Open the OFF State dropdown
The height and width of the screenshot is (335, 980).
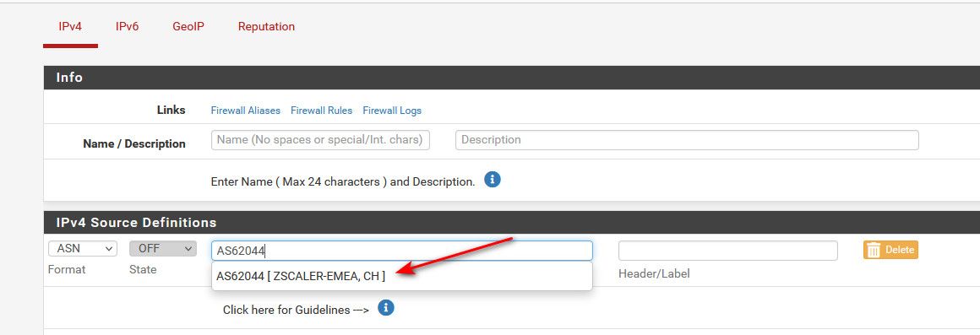tap(163, 248)
